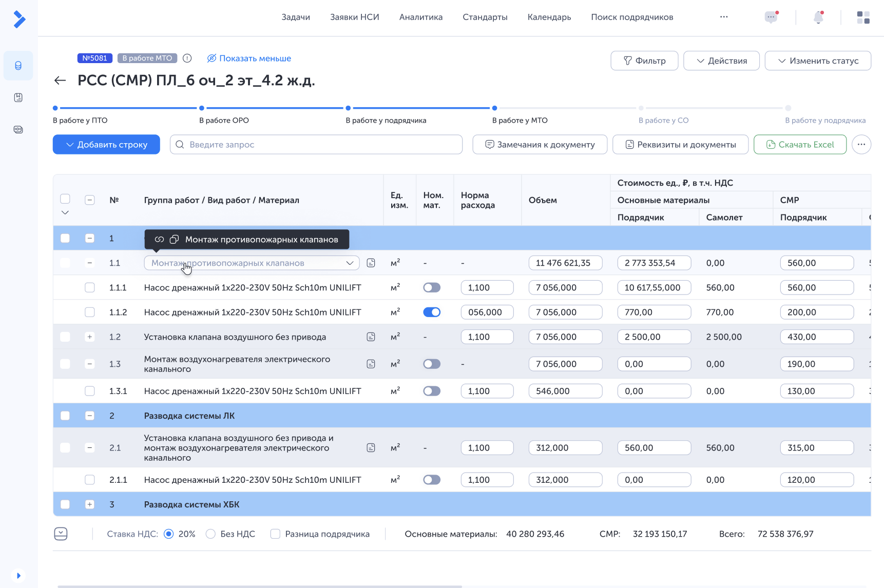The width and height of the screenshot is (884, 588).
Task: Expand row 3 Разводка системы ХБК
Action: pos(90,504)
